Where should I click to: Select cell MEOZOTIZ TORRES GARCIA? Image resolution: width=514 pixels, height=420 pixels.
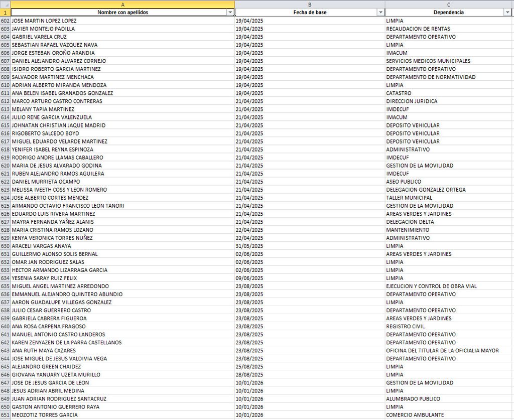pos(122,415)
